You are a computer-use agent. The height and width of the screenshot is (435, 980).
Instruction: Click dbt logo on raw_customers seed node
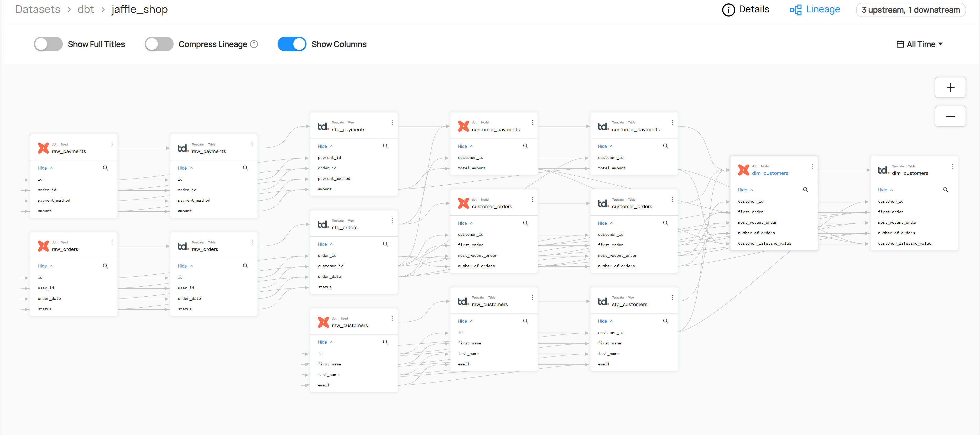point(323,322)
